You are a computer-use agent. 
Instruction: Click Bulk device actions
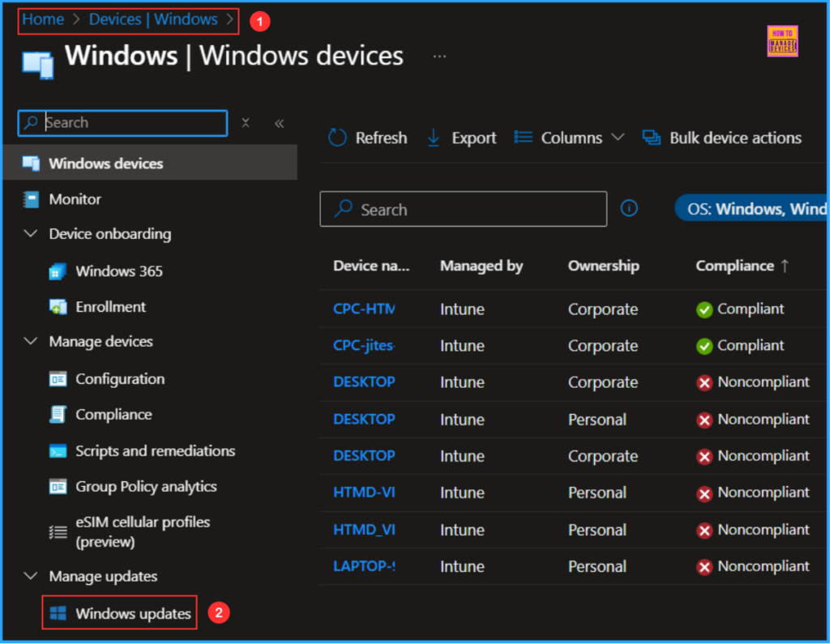coord(721,138)
